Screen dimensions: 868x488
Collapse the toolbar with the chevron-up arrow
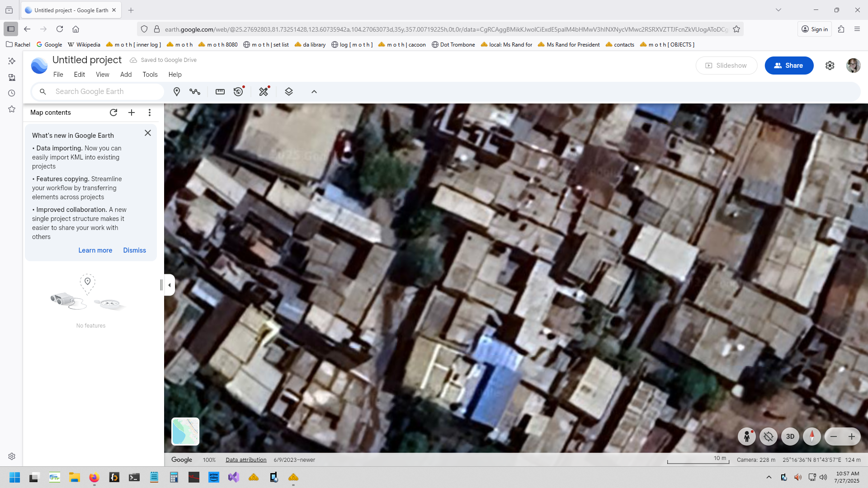pyautogui.click(x=314, y=92)
